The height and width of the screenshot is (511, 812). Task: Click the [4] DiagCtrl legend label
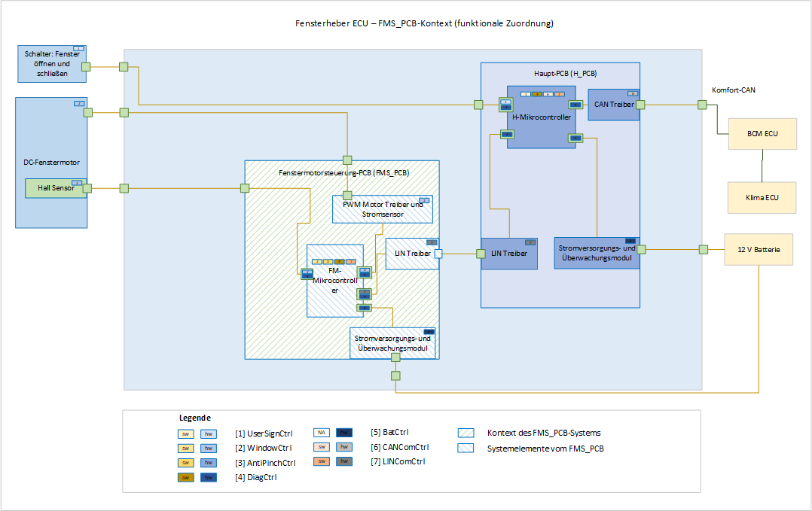click(256, 477)
